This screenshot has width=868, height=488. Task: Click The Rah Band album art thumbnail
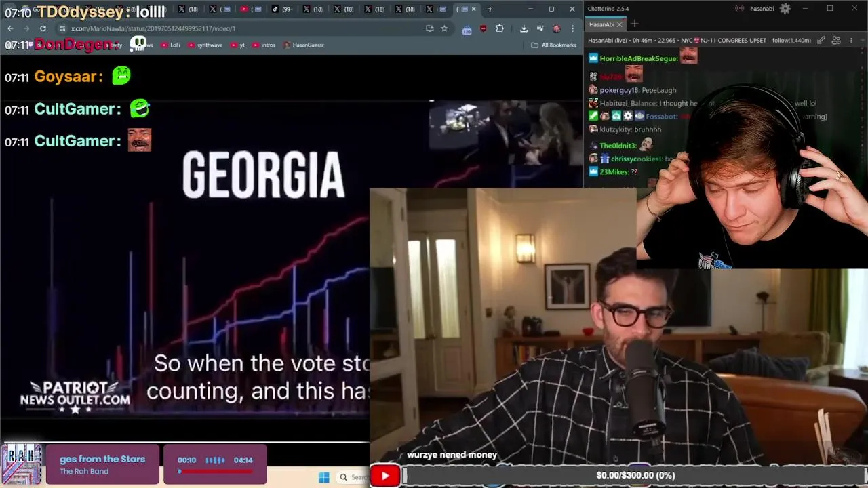click(22, 464)
